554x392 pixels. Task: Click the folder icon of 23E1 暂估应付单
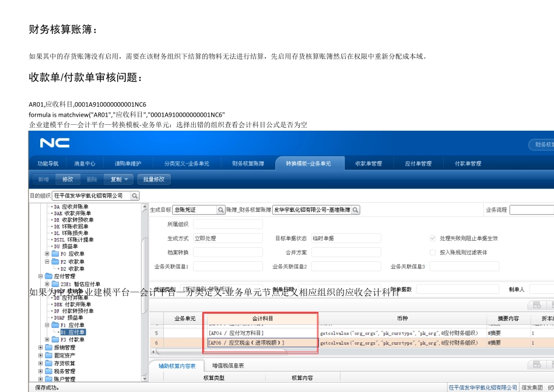(55, 284)
